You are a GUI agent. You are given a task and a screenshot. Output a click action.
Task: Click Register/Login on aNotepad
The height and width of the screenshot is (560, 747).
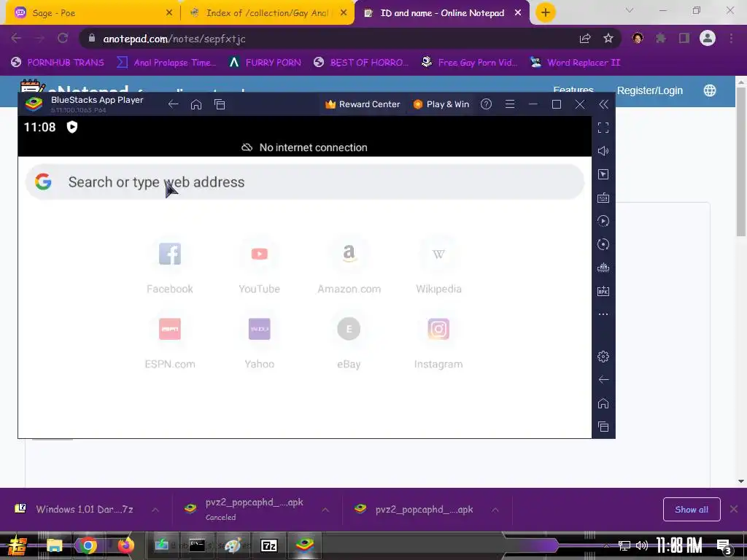(x=650, y=90)
